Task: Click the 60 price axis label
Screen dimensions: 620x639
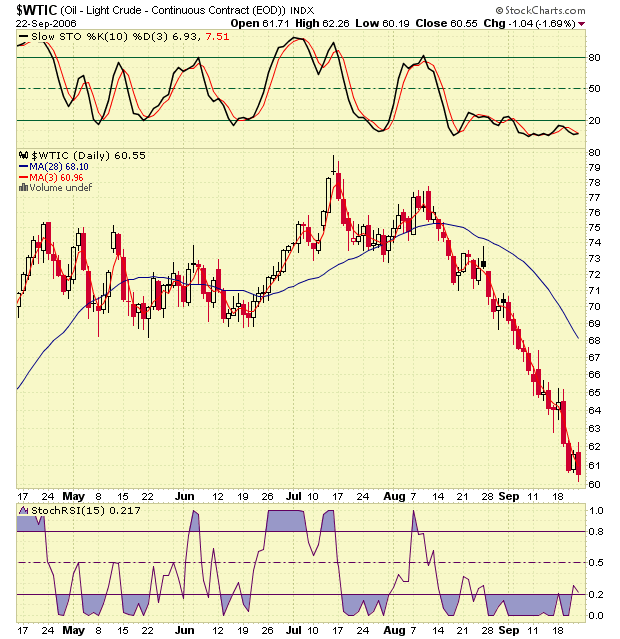Action: click(594, 485)
